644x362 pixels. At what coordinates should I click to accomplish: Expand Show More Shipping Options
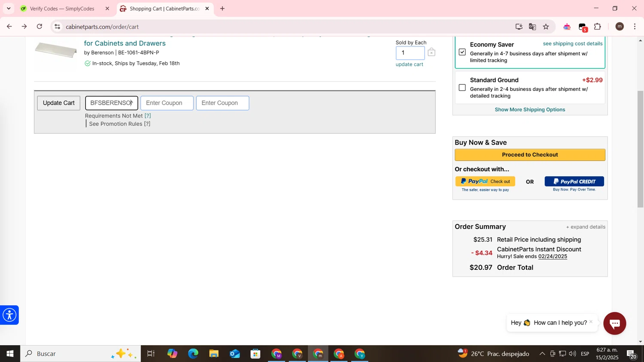(x=530, y=109)
